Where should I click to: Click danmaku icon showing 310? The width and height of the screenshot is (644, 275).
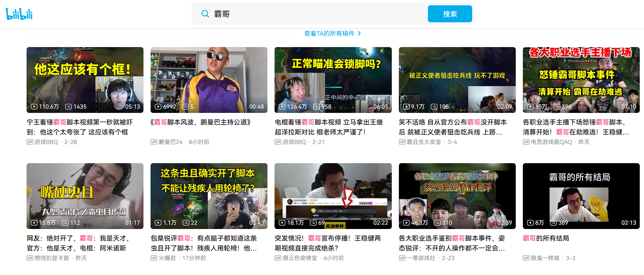(x=437, y=223)
